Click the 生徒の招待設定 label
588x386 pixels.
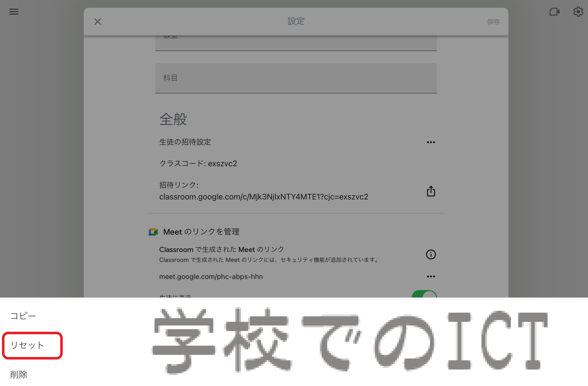pos(185,142)
